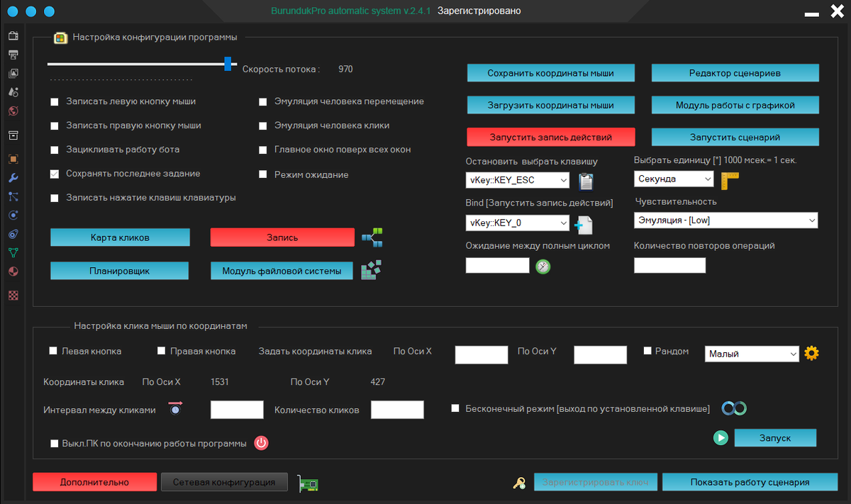The width and height of the screenshot is (851, 504).
Task: Open Модуль работы с графикой
Action: pyautogui.click(x=735, y=105)
